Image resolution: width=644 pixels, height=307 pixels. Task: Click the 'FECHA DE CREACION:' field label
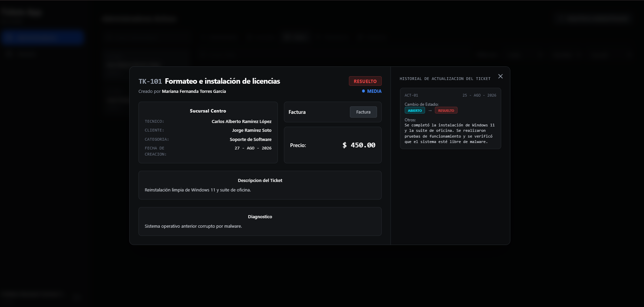click(156, 151)
